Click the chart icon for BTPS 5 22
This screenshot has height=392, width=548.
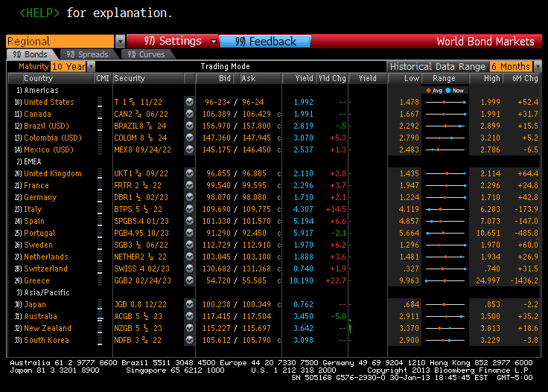coord(189,209)
